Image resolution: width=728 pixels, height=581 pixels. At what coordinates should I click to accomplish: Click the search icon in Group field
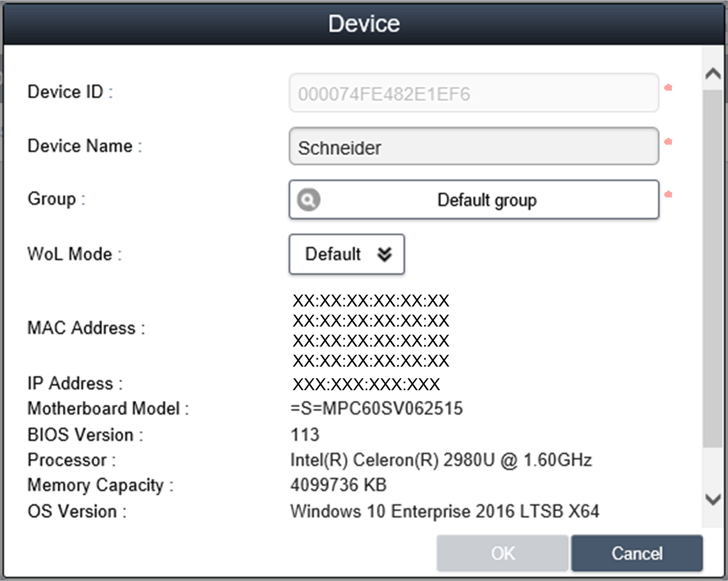point(308,200)
